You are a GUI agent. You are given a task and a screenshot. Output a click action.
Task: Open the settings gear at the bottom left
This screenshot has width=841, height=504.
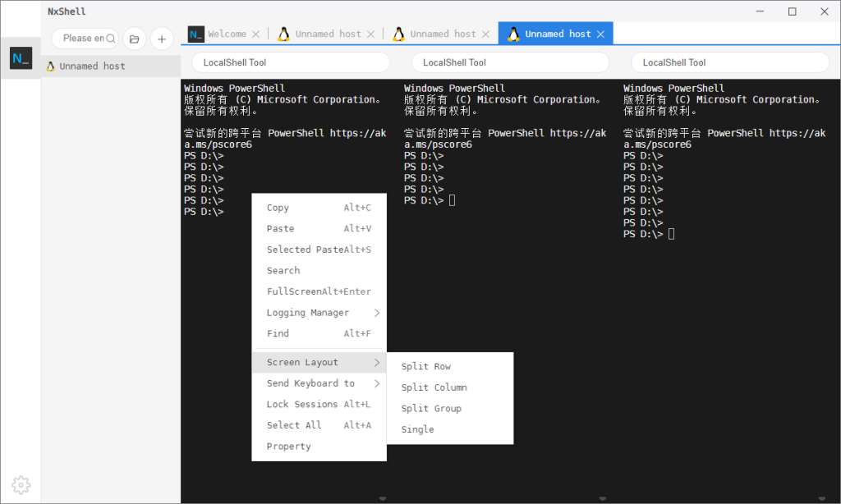point(21,484)
